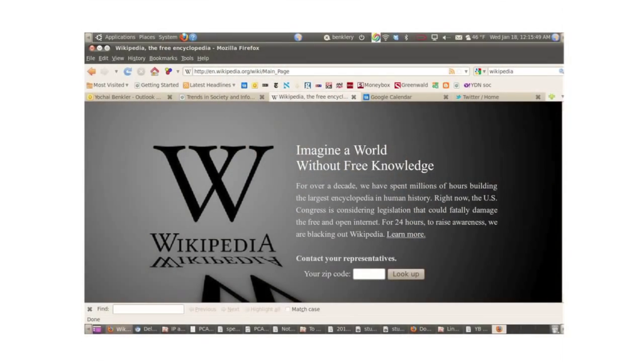Open the Places menu in the top panel
Image resolution: width=644 pixels, height=362 pixels.
coord(147,37)
